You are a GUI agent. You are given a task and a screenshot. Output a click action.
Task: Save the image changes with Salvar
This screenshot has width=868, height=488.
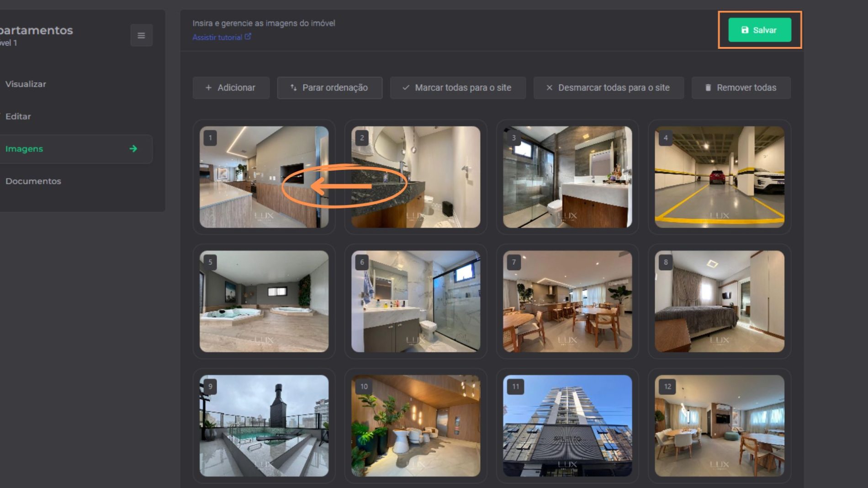[x=759, y=30]
